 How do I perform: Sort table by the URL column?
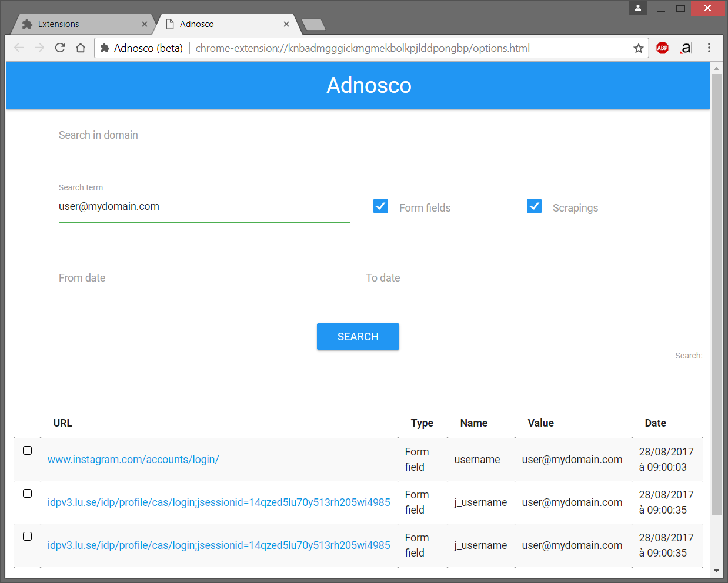pyautogui.click(x=63, y=423)
